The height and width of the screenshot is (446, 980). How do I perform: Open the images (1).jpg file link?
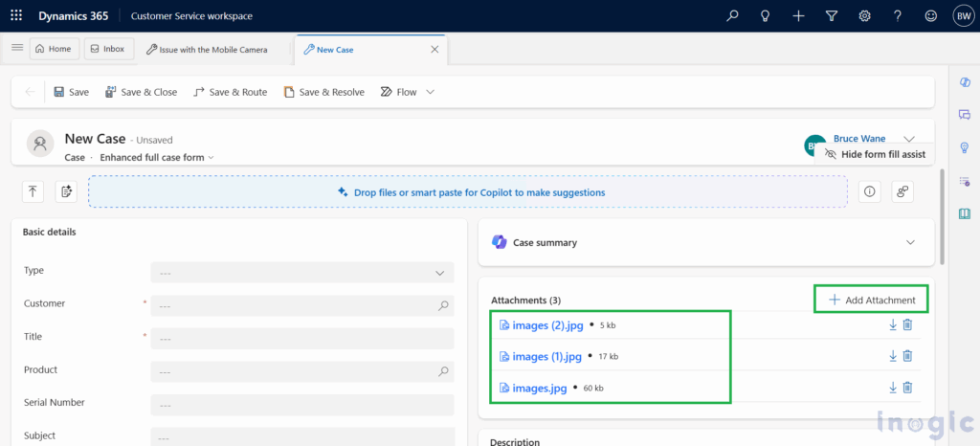(x=546, y=356)
